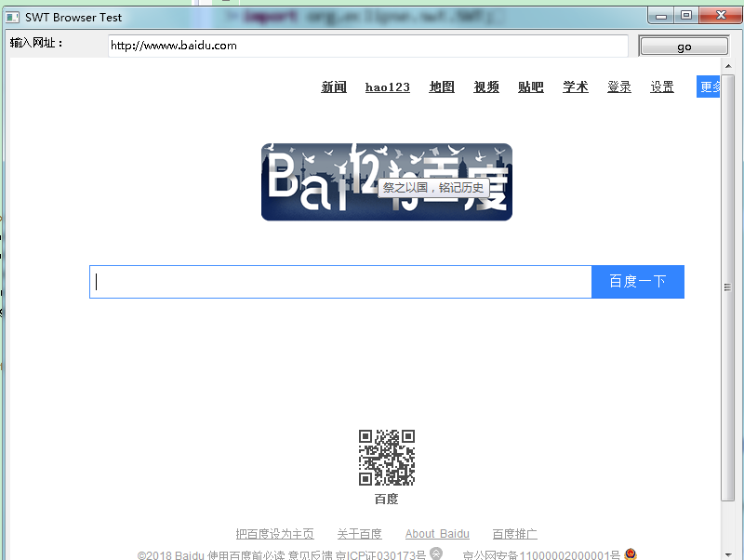Click the vertical scrollbar thumb
The width and height of the screenshot is (744, 560).
pos(728,287)
